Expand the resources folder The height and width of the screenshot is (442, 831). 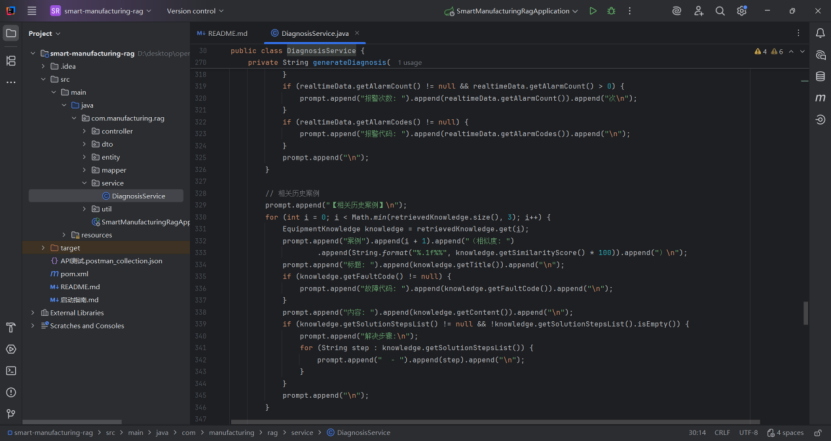pos(64,235)
